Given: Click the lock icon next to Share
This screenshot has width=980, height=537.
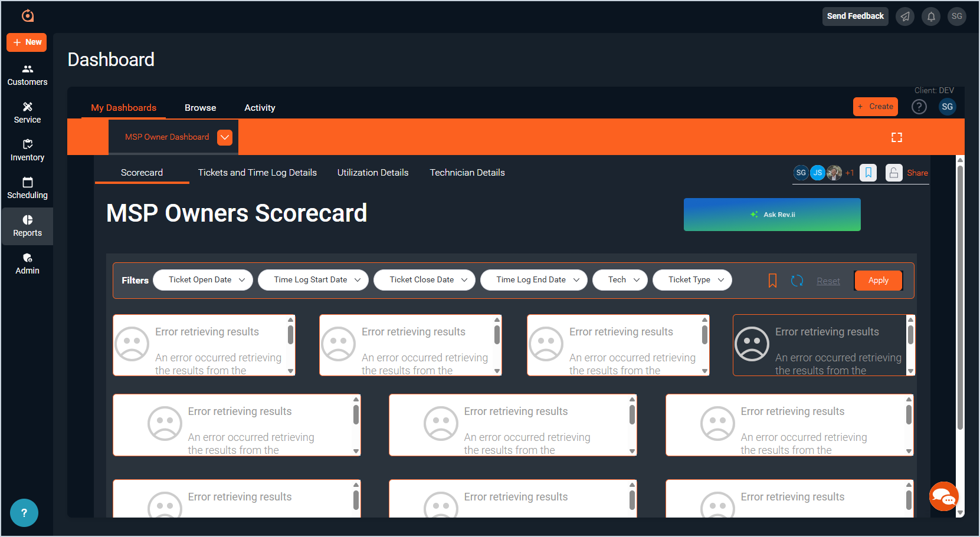Looking at the screenshot, I should [894, 173].
